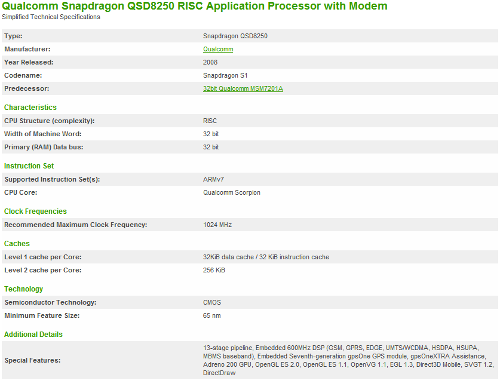Click the Special Features row label
Screen dimensions: 500x379
pyautogui.click(x=32, y=360)
